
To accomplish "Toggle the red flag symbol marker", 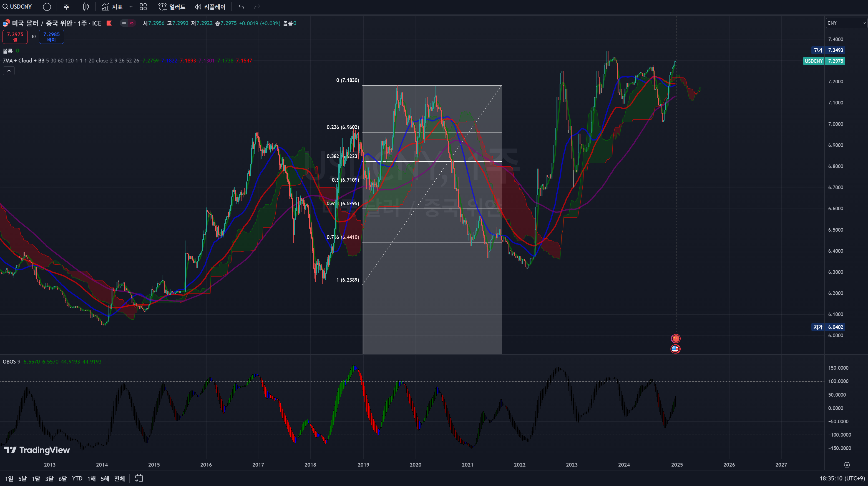I will 109,23.
